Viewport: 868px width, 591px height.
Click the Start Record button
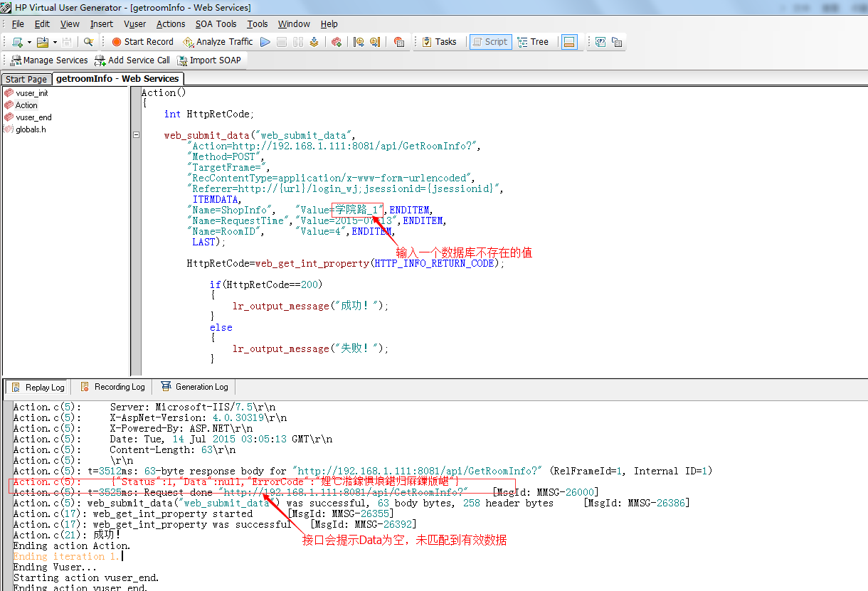(x=142, y=42)
